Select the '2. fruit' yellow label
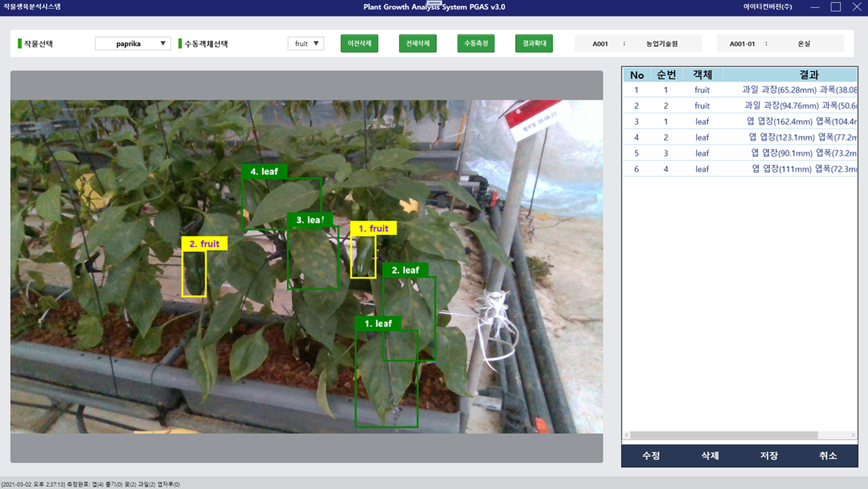 point(204,244)
